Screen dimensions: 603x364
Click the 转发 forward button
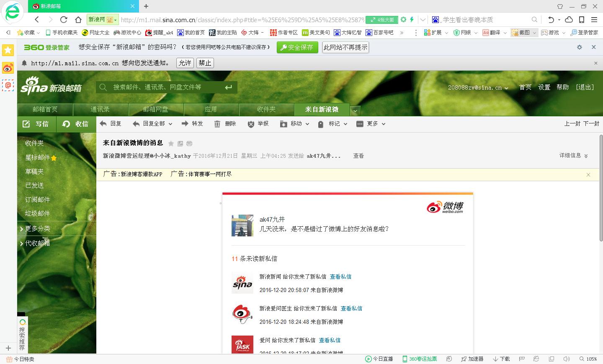192,124
